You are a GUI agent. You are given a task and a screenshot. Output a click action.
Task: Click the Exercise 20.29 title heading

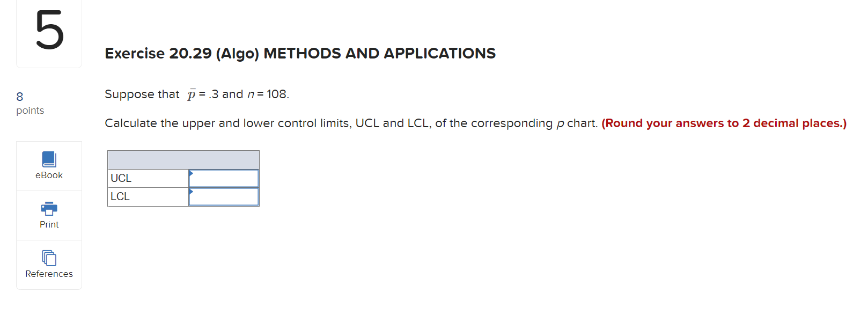(300, 54)
